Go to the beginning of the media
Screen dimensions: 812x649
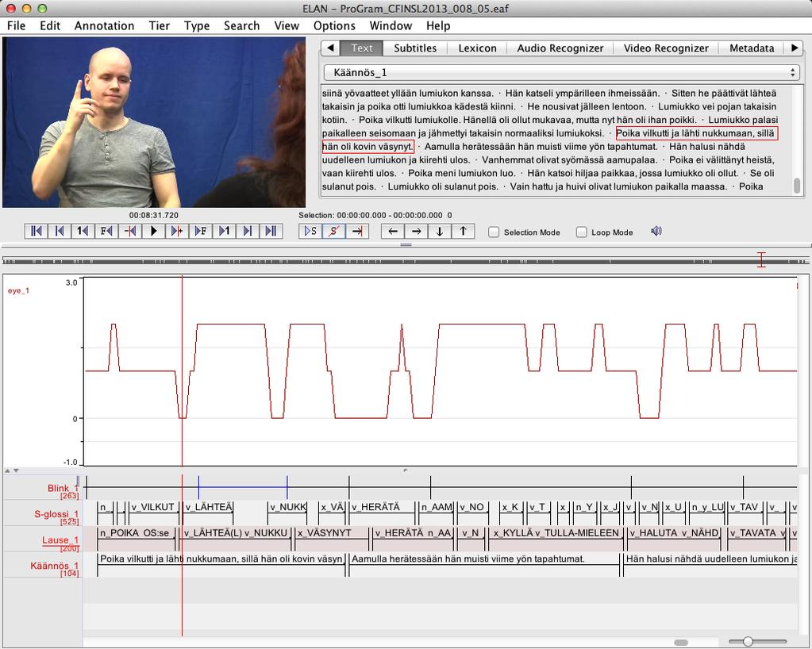37,231
